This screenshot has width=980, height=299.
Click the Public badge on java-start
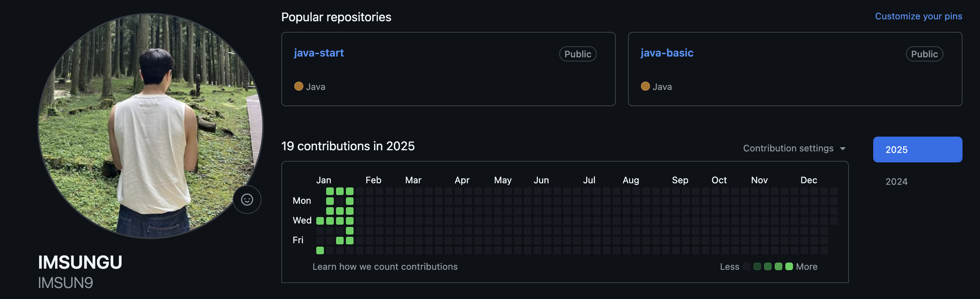[x=577, y=54]
